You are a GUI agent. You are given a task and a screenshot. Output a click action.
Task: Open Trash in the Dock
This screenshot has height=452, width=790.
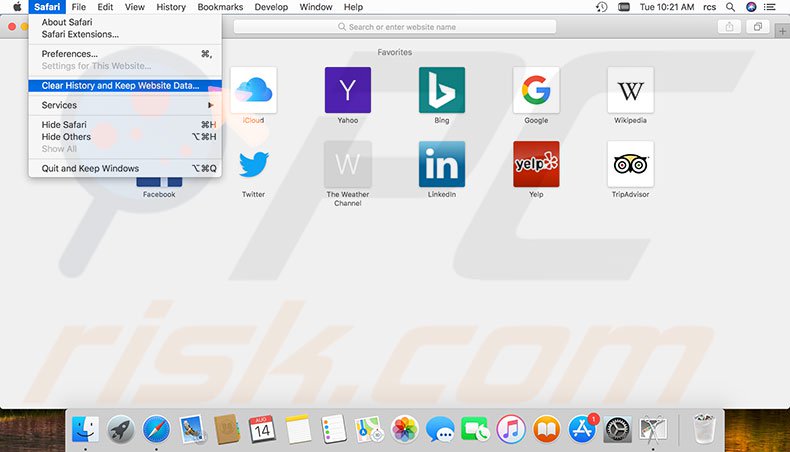click(704, 429)
